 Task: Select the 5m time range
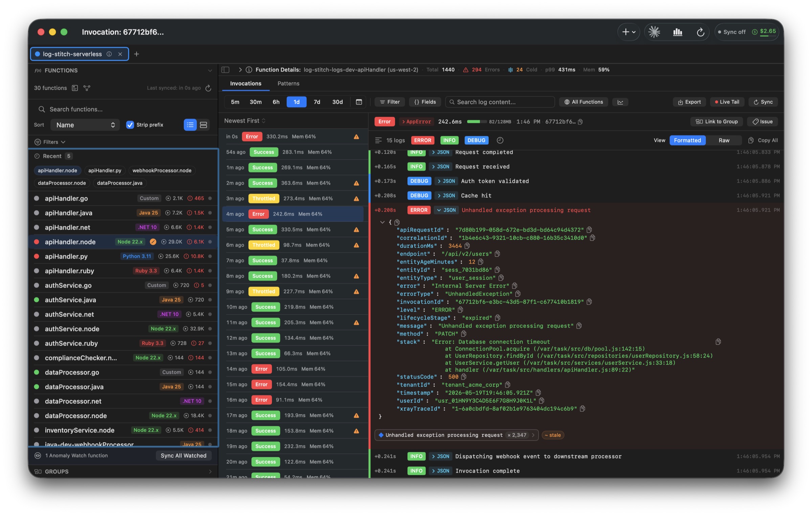[x=235, y=102]
